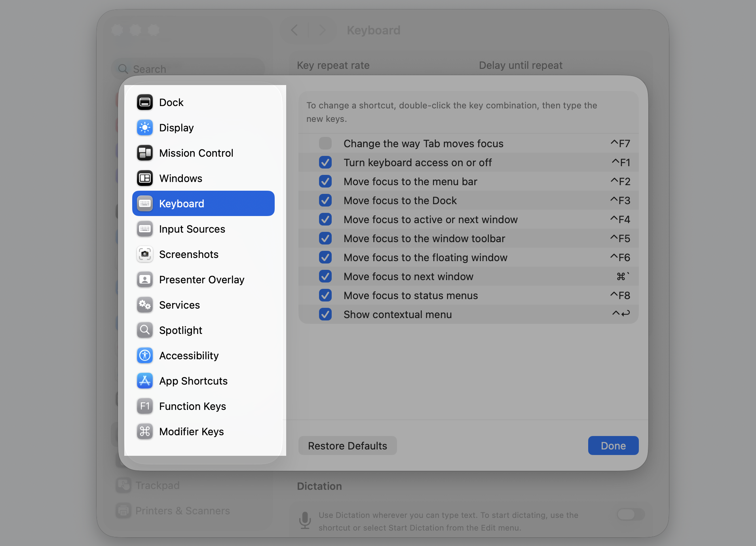
Task: Uncheck Move focus to the menu bar
Action: click(325, 181)
